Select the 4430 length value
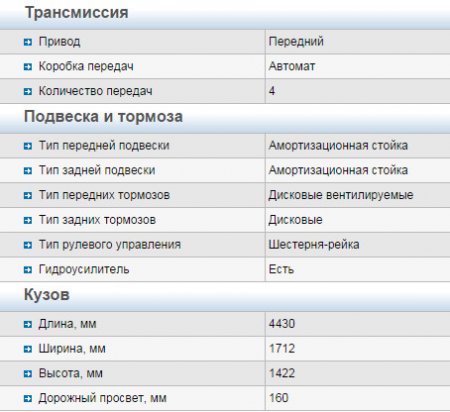 coord(282,324)
